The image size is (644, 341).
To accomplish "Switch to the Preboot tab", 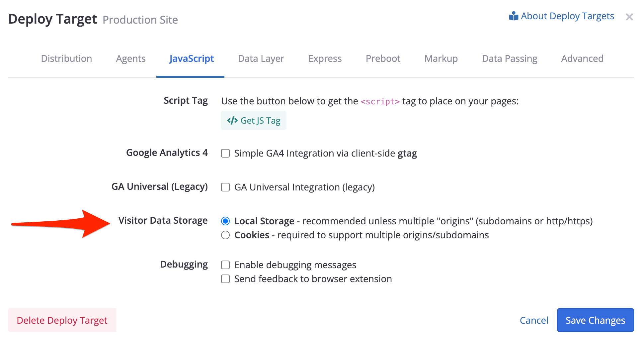I will (x=383, y=58).
